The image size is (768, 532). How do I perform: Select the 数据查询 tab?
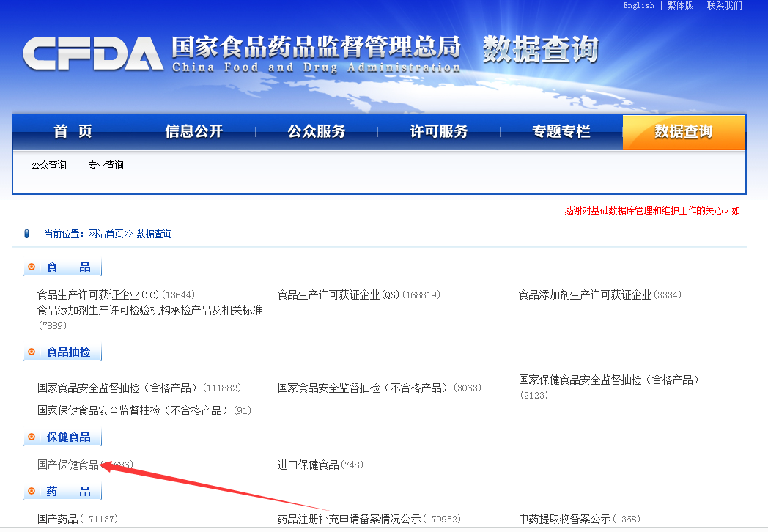pos(684,131)
